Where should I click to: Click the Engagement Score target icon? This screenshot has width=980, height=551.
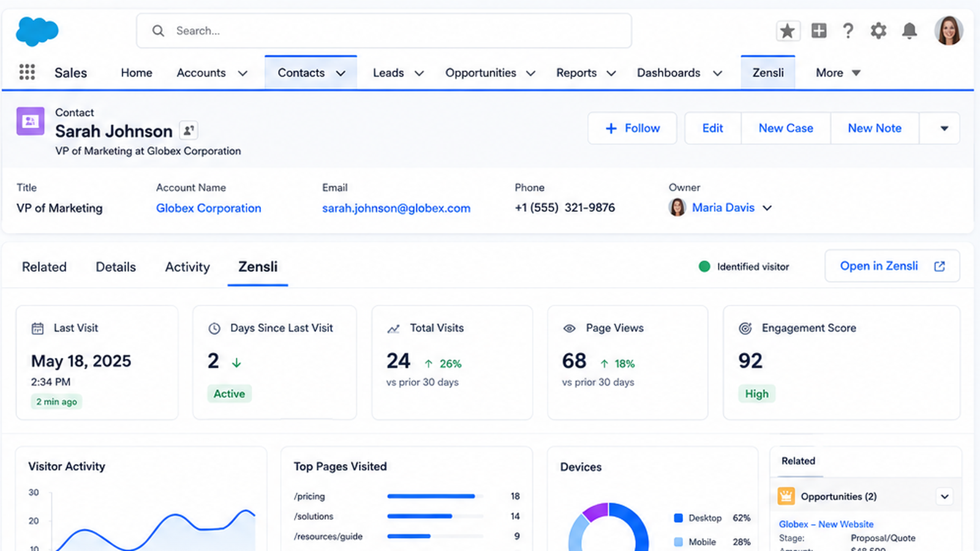point(745,328)
